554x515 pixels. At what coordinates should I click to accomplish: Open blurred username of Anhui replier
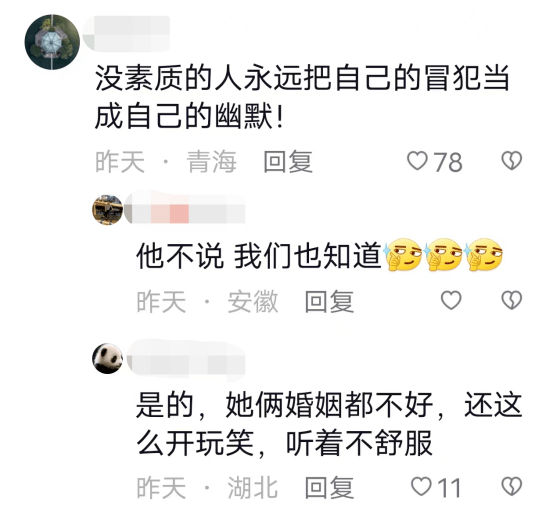click(185, 208)
